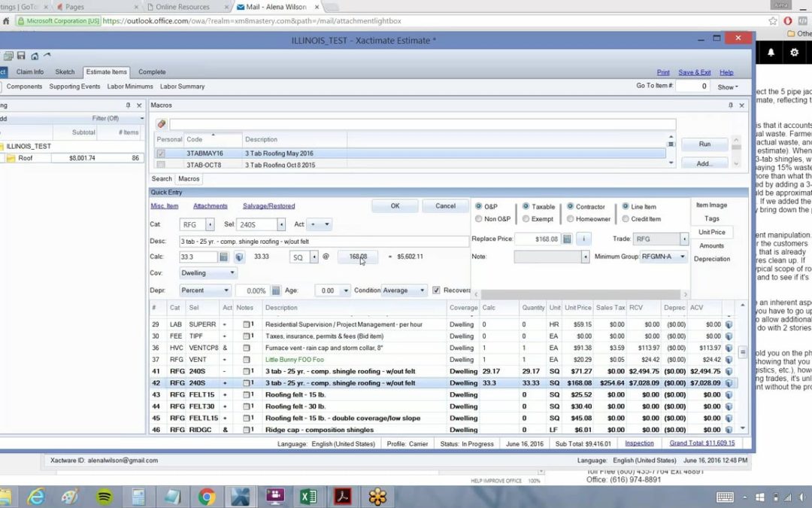Pin the Macros panel
This screenshot has height=508, width=812.
pos(730,105)
